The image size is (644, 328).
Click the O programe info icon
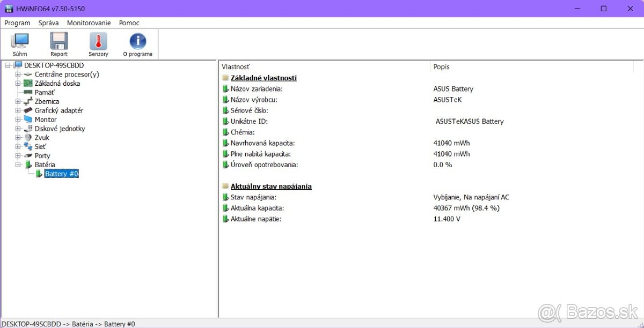(x=137, y=42)
